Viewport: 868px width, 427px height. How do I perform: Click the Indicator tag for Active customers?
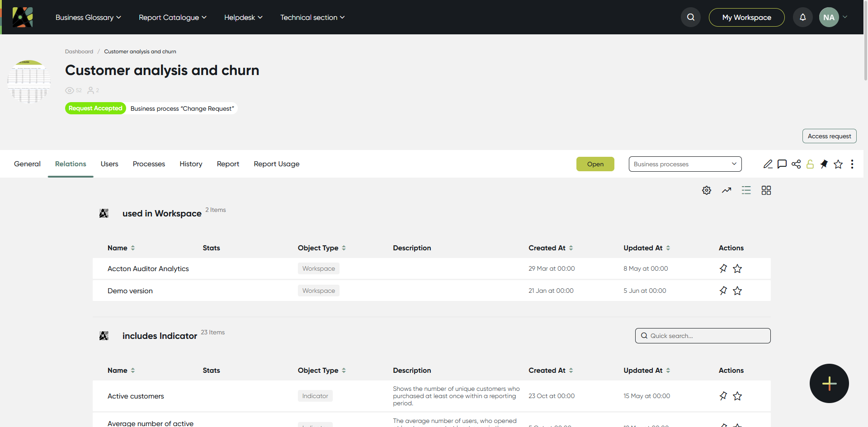315,396
